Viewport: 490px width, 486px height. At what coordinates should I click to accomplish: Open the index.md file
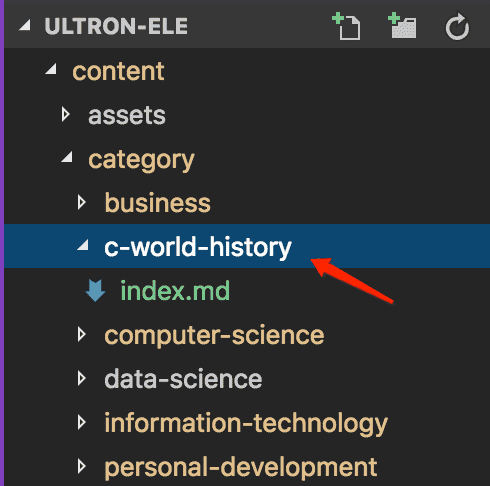[175, 291]
